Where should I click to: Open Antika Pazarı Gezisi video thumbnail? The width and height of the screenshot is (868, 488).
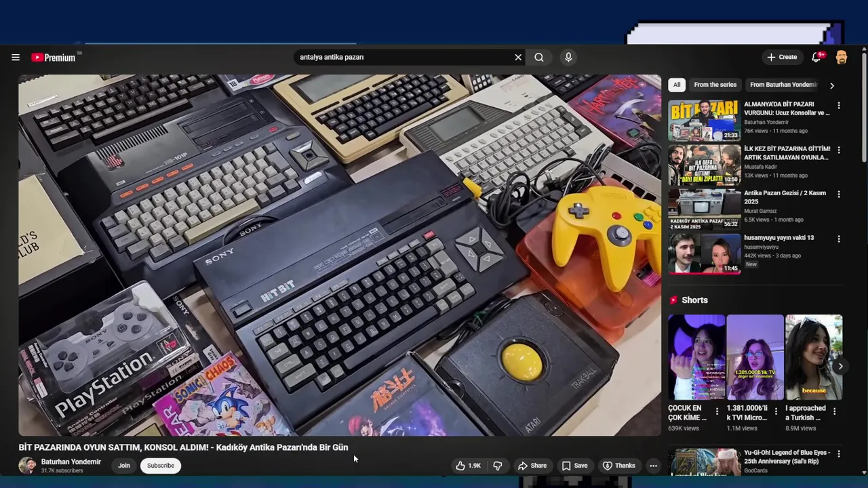click(705, 209)
